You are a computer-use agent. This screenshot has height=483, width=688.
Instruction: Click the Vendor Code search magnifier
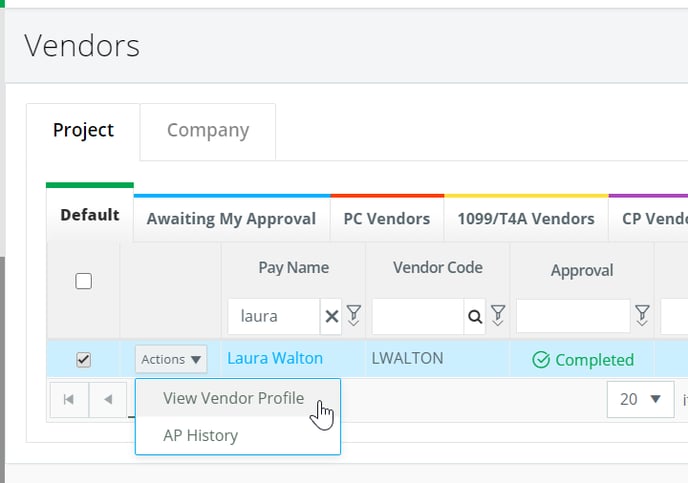click(x=475, y=316)
